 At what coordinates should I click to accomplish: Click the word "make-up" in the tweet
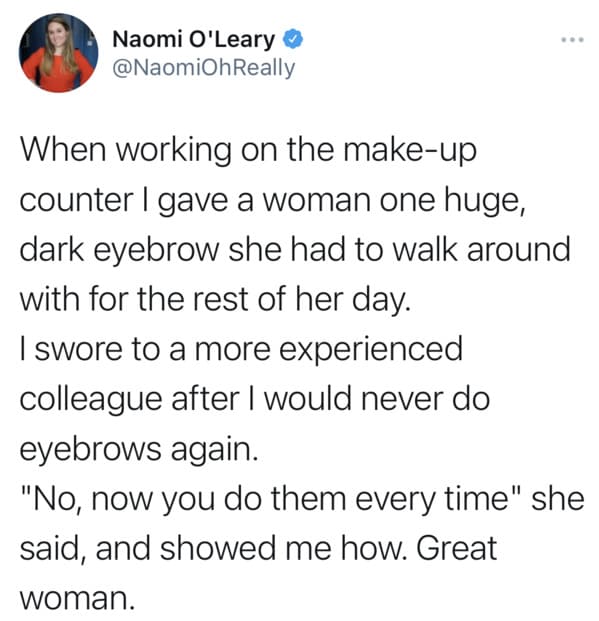tap(410, 151)
